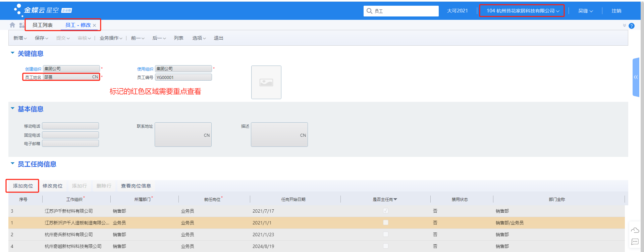This screenshot has height=252, width=644.
Task: Click the cloud icon at bottom right
Action: (635, 230)
